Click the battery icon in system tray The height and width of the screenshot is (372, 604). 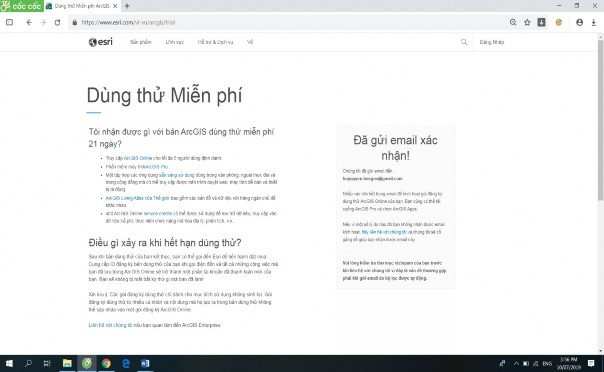pyautogui.click(x=526, y=363)
